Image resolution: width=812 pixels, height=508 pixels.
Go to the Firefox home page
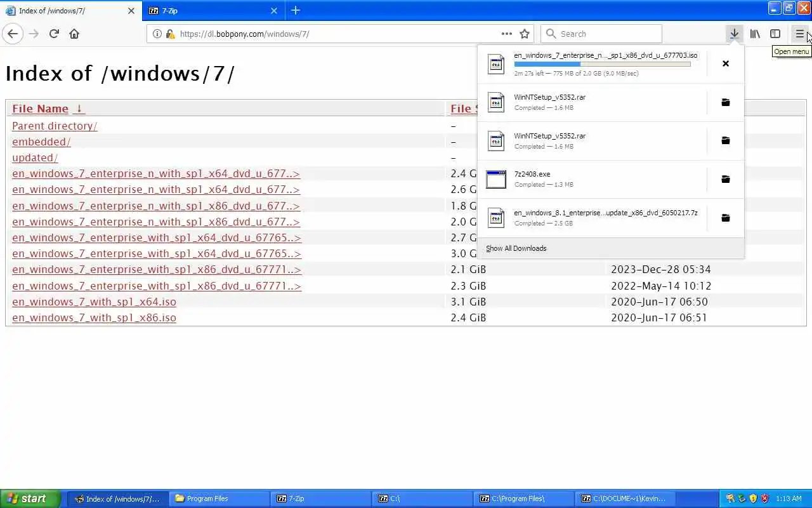(x=74, y=34)
